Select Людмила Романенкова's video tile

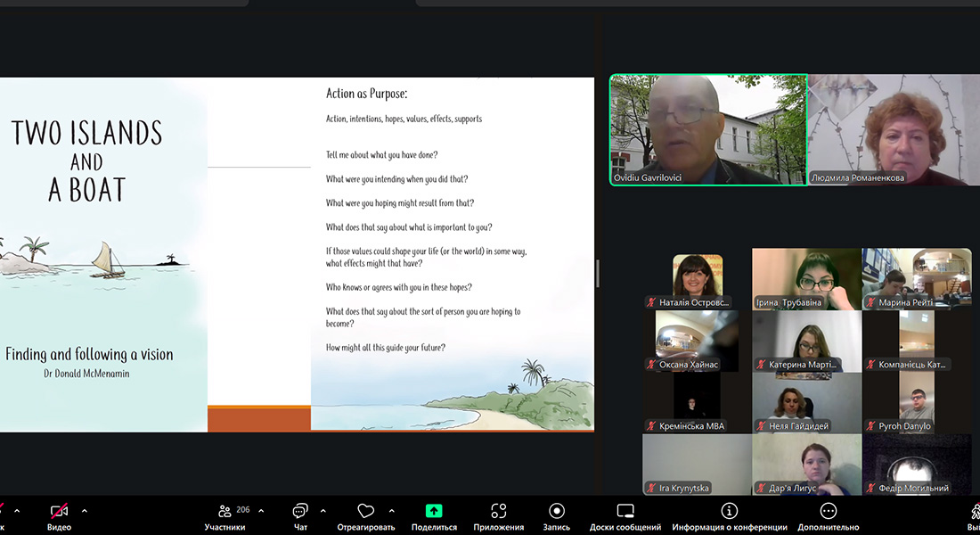(x=894, y=129)
